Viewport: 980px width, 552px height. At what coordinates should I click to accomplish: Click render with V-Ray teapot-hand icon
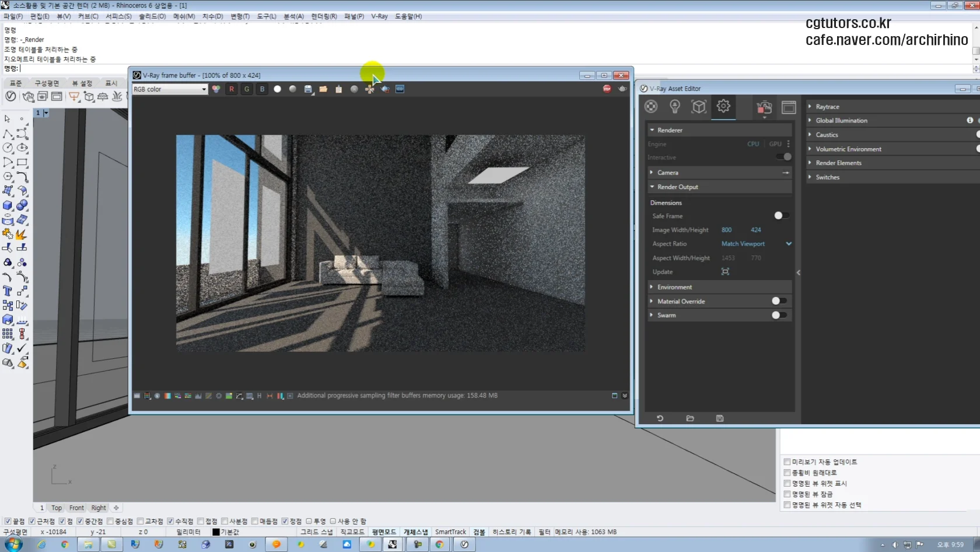[764, 107]
